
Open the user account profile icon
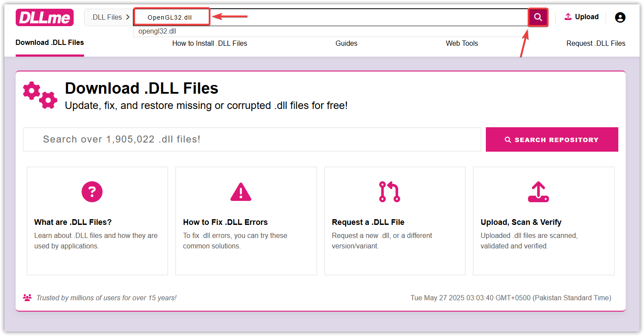point(620,17)
